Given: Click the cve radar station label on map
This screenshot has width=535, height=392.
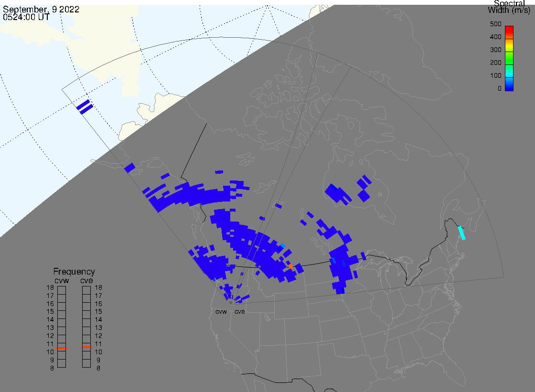Looking at the screenshot, I should tap(239, 312).
